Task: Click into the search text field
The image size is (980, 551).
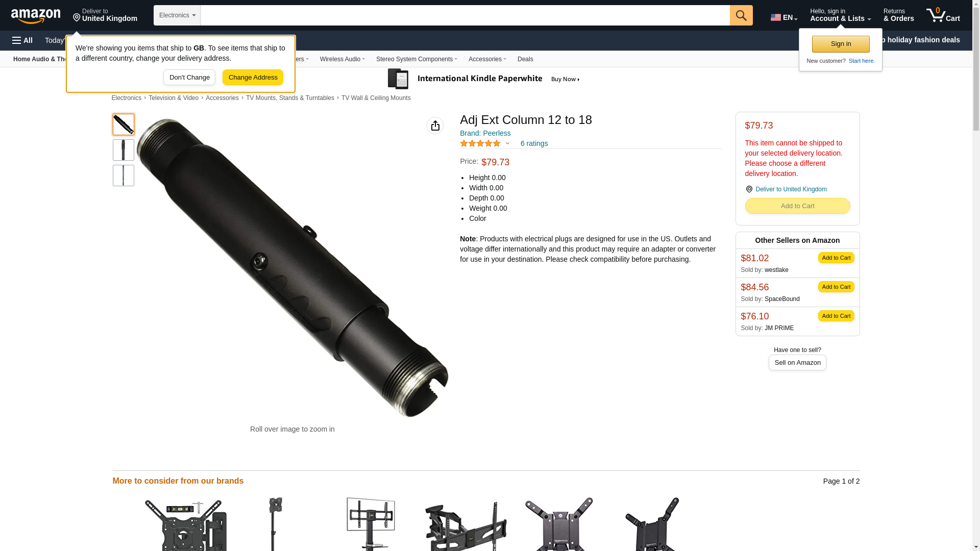Action: tap(465, 15)
